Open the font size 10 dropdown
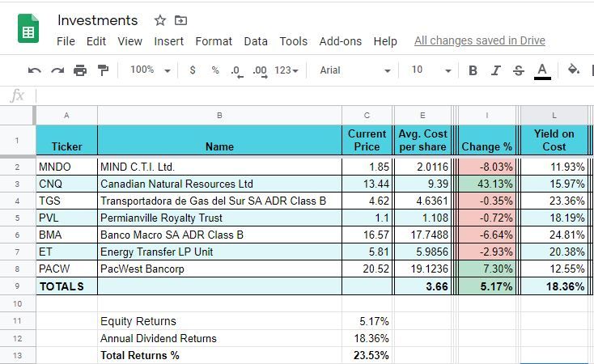The image size is (594, 364). pos(431,70)
